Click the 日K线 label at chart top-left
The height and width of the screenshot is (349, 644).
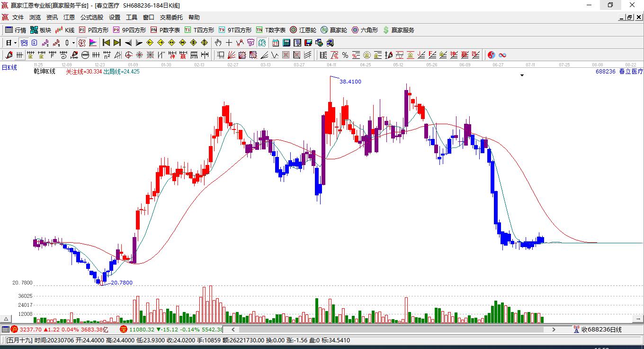point(9,67)
